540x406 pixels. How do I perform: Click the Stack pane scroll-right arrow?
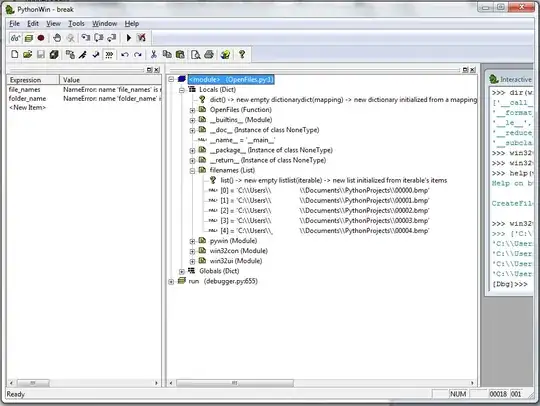[472, 383]
